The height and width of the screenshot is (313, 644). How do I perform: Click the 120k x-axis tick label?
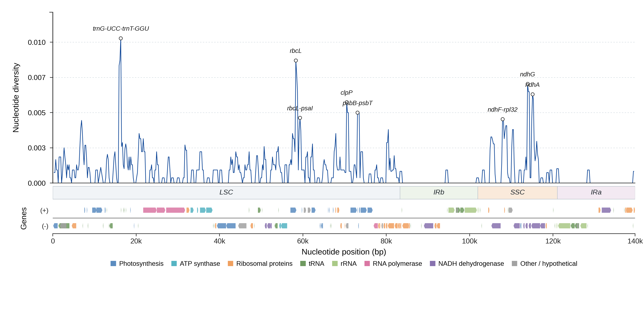pyautogui.click(x=553, y=241)
